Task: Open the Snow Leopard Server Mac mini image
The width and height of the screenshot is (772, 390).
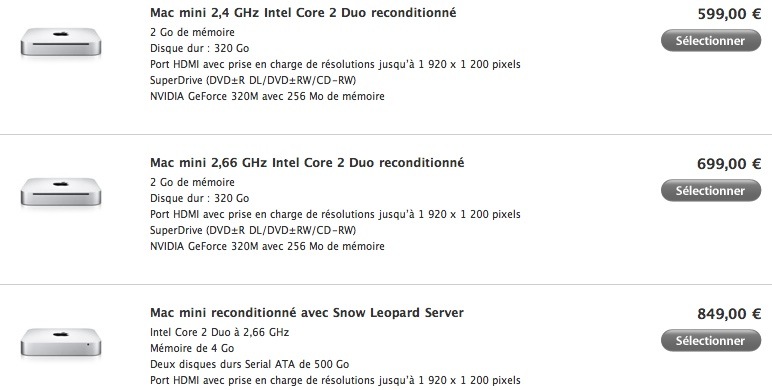Action: point(61,343)
